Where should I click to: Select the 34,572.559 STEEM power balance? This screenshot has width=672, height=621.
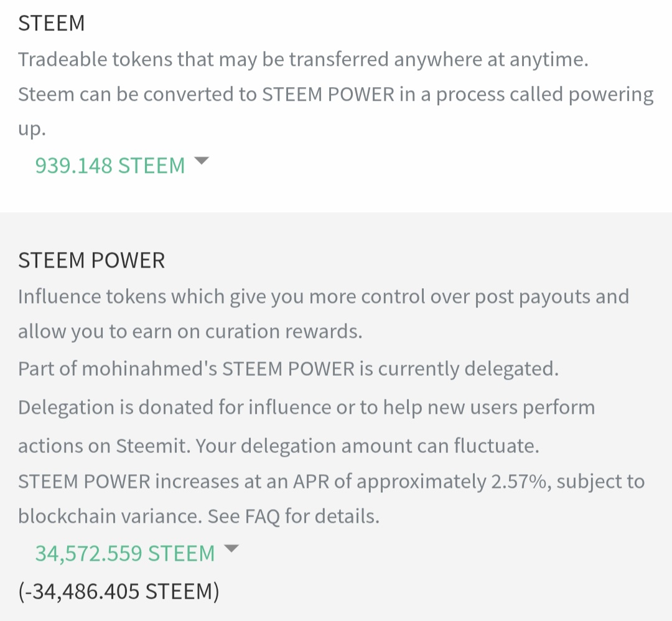124,553
